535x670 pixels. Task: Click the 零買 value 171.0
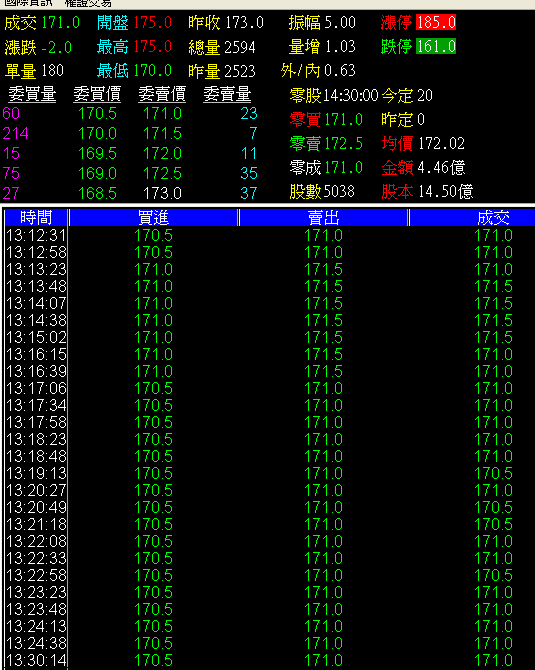pyautogui.click(x=343, y=119)
